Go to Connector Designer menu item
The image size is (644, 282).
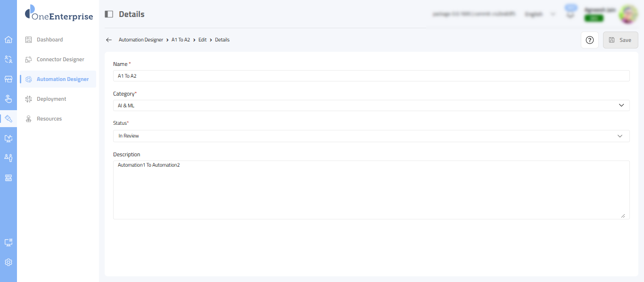point(60,59)
